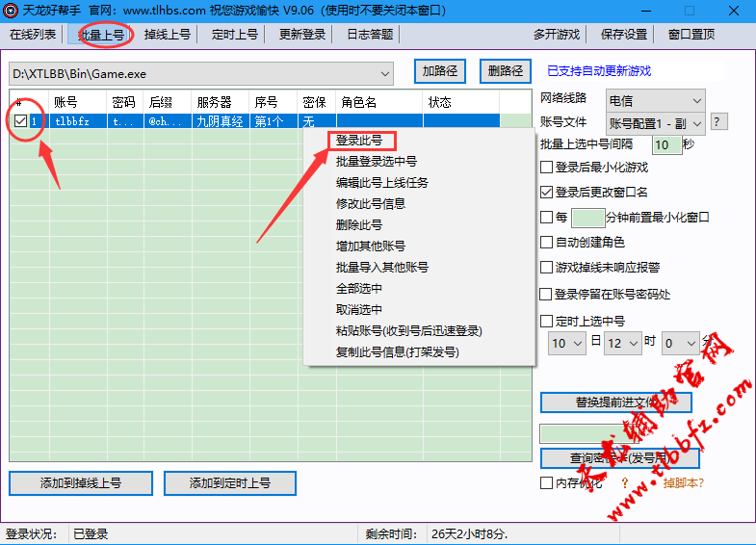Viewport: 756px width, 545px height.
Task: Click the app icon in the title bar
Action: point(12,11)
